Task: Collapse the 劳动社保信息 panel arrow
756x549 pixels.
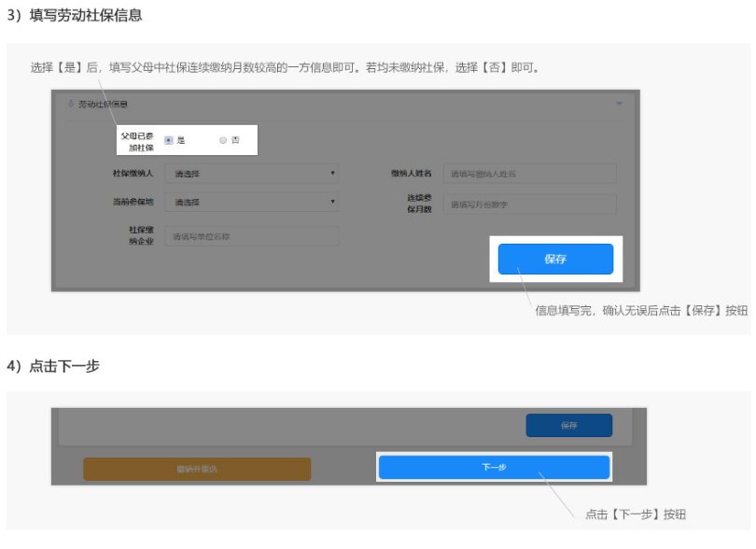Action: [x=619, y=104]
